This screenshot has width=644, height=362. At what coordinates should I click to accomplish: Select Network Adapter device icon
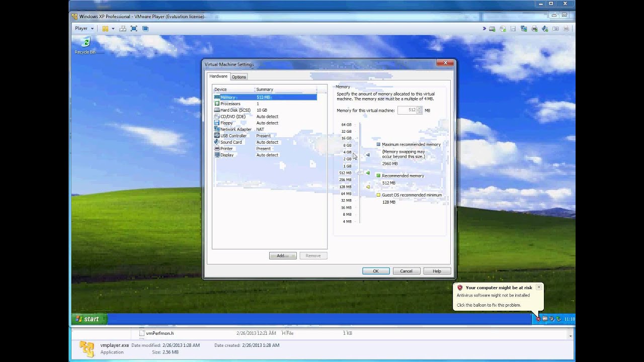[x=217, y=129]
